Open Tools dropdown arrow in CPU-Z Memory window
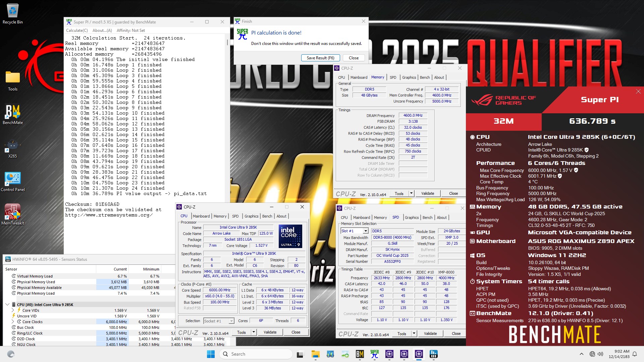Viewport: 644px width, 362px height. [x=412, y=193]
